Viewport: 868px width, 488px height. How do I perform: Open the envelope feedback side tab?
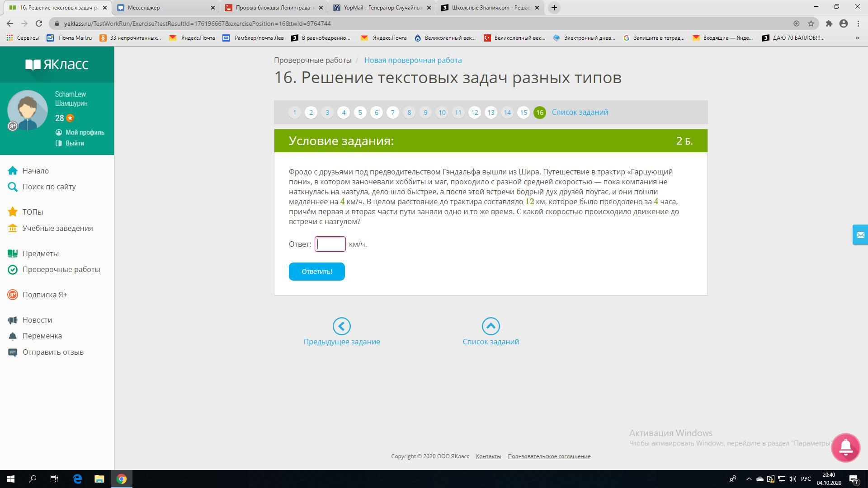[860, 235]
